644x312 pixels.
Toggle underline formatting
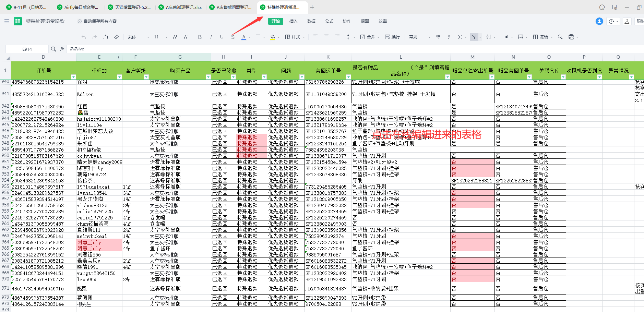222,37
